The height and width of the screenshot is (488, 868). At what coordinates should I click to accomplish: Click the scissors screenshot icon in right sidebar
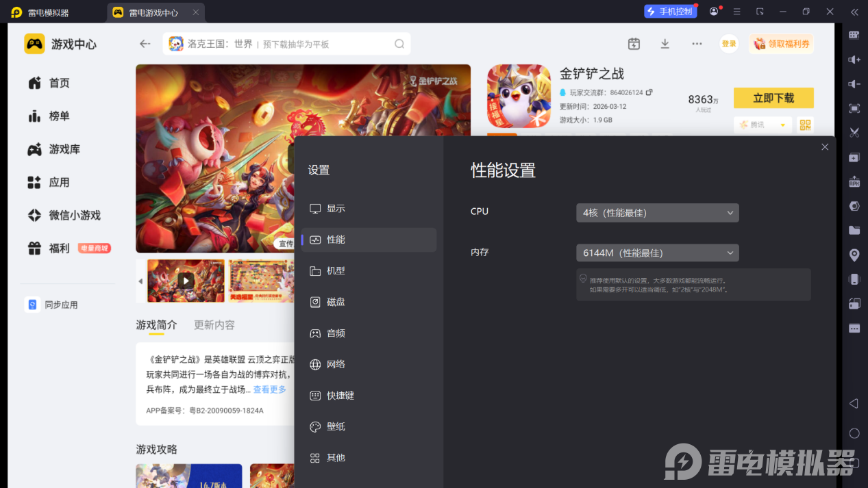coord(854,133)
